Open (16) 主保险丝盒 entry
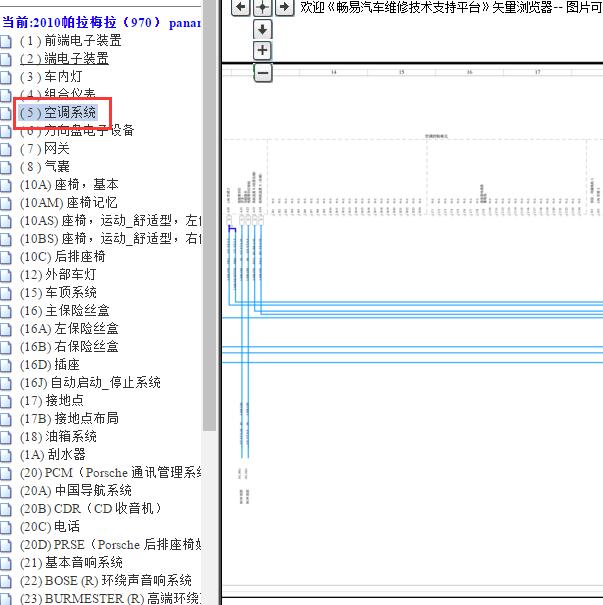This screenshot has height=605, width=603. click(65, 311)
